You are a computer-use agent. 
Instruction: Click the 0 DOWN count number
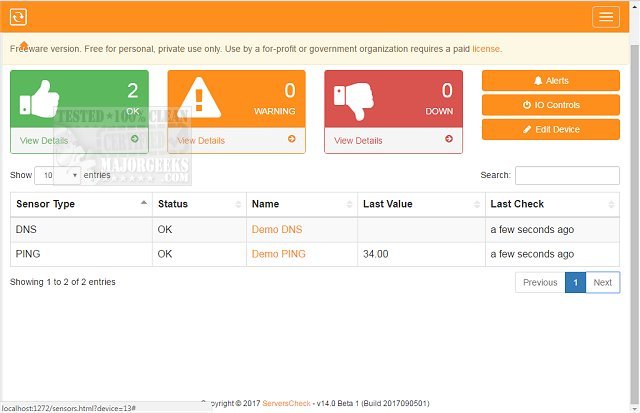point(447,90)
